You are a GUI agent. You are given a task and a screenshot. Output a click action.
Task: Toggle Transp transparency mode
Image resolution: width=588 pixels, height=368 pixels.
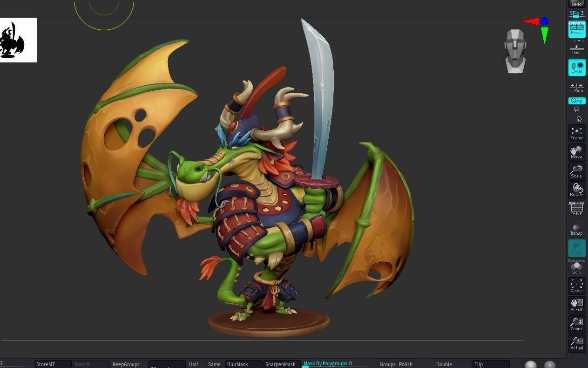click(x=576, y=229)
